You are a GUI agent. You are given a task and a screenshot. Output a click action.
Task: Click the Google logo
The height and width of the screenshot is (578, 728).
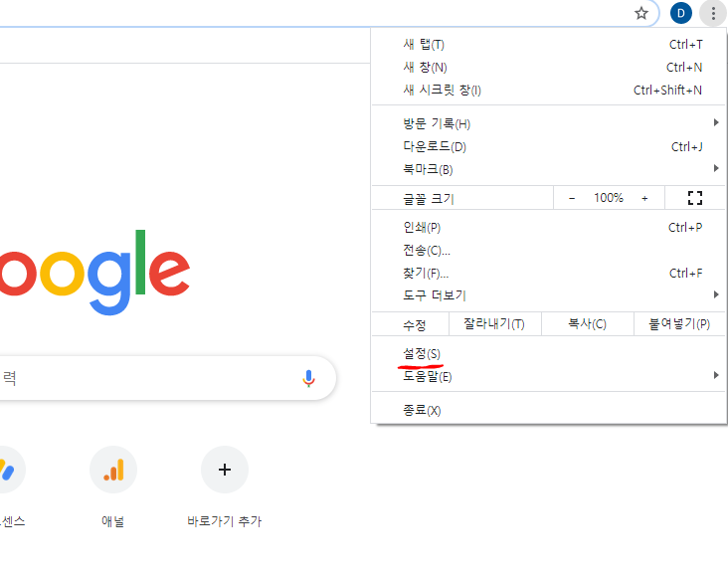94,272
